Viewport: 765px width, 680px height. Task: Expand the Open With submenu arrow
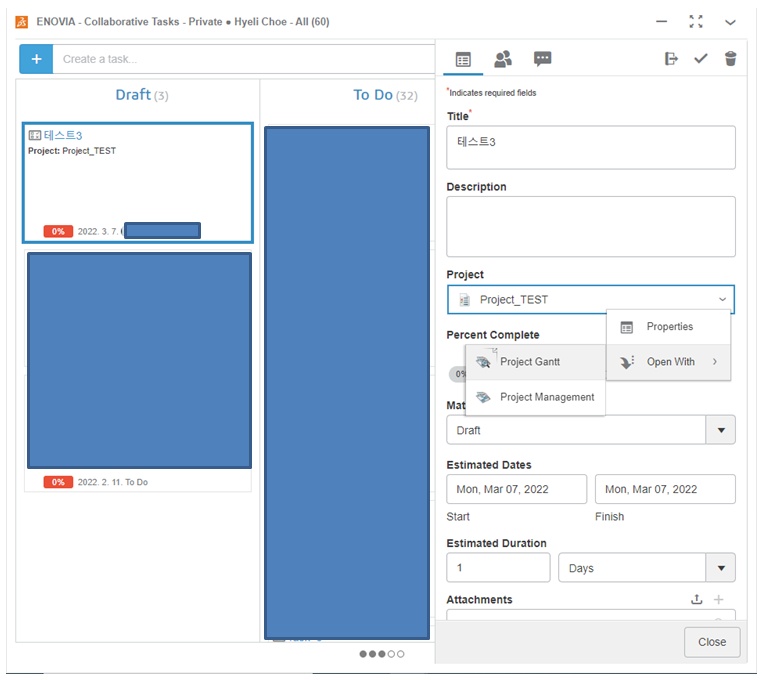pyautogui.click(x=715, y=361)
